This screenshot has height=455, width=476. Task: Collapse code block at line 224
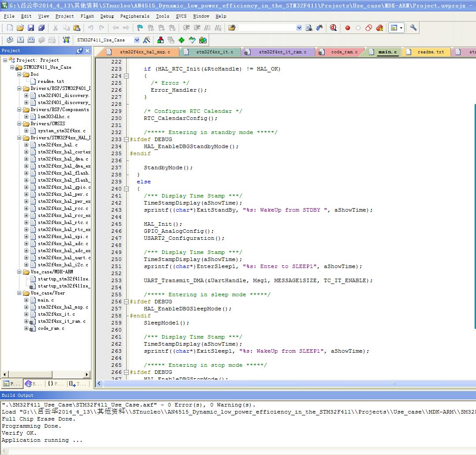click(126, 76)
